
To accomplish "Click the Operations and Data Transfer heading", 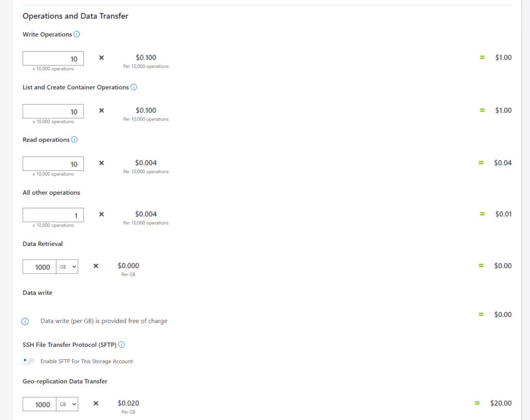I will click(75, 16).
